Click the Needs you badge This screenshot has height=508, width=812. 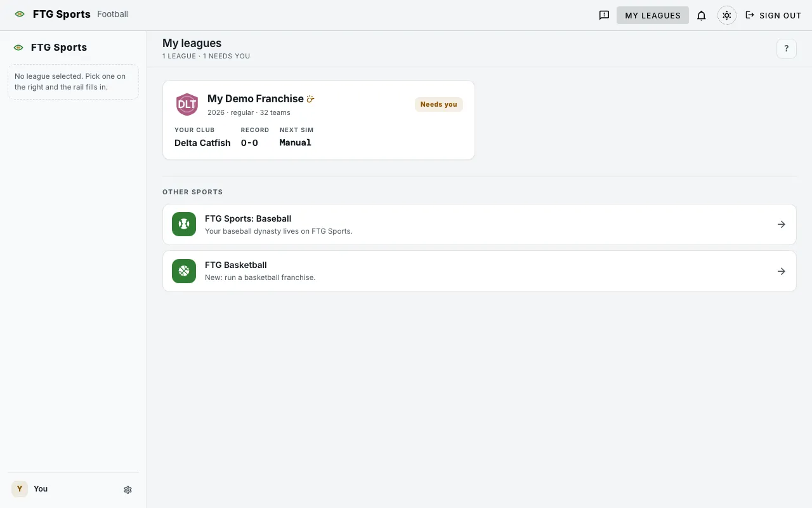point(439,104)
